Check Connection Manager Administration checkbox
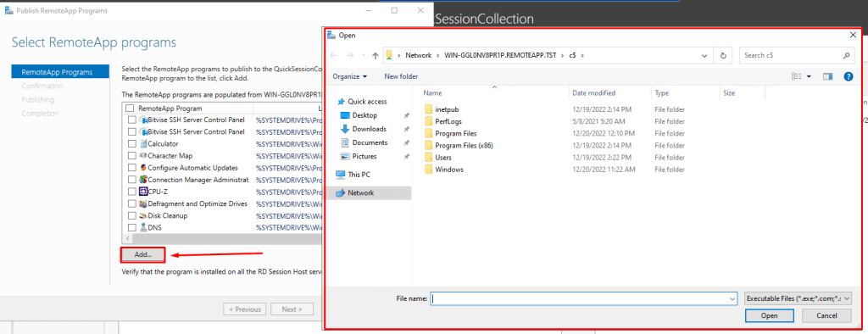The width and height of the screenshot is (868, 334). [131, 180]
